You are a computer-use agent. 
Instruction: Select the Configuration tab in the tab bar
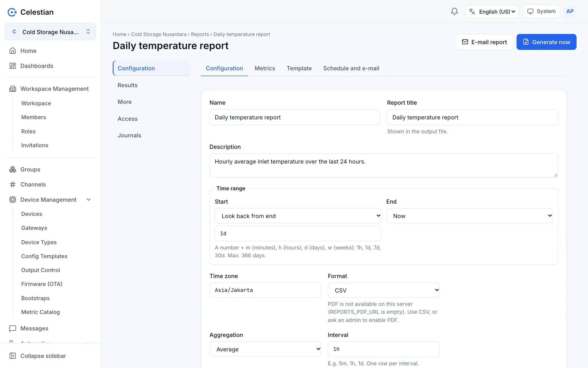pos(224,68)
